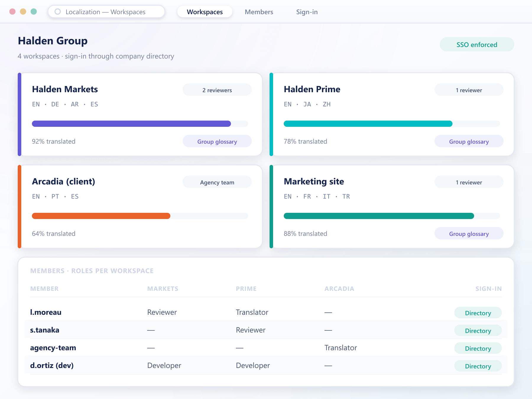532x399 pixels.
Task: Click the Directory badge for d.ortiz (dev)
Action: pos(478,366)
